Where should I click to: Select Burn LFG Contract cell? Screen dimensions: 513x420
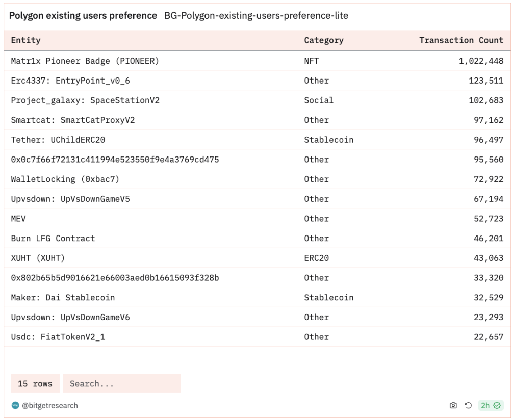53,238
